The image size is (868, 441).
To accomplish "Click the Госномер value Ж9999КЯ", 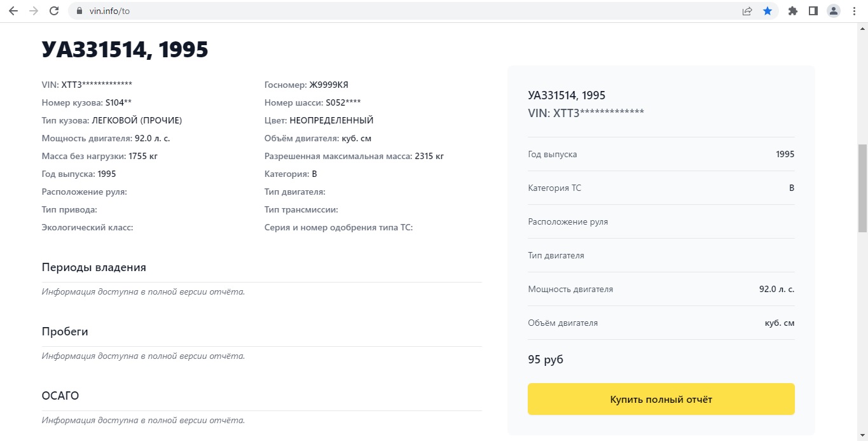I will [329, 85].
